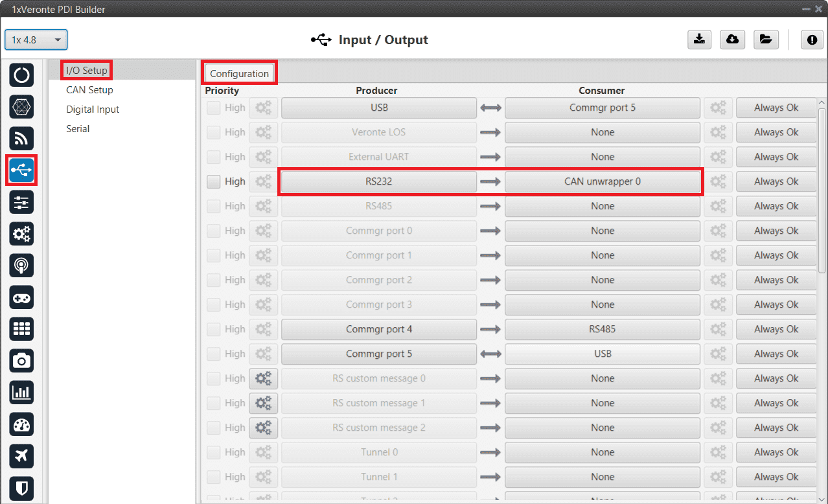This screenshot has height=504, width=828.
Task: Open the gauge dashboard sidebar icon
Action: coord(21,424)
